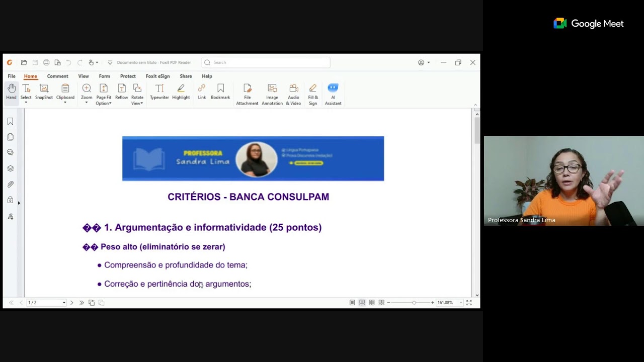
Task: Open Signatures panel in left sidebar
Action: (x=10, y=216)
